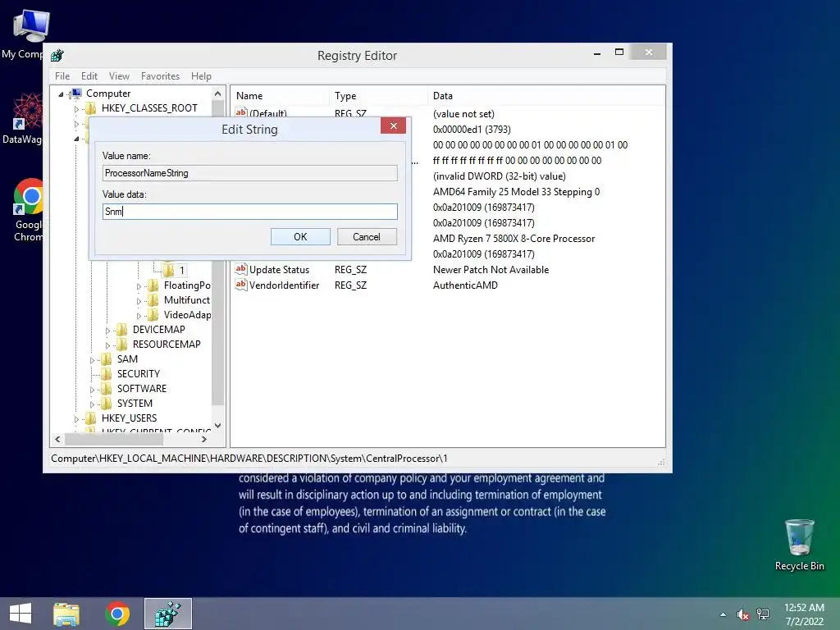Image resolution: width=840 pixels, height=630 pixels.
Task: Open the Recycle Bin desktop icon
Action: pyautogui.click(x=799, y=545)
